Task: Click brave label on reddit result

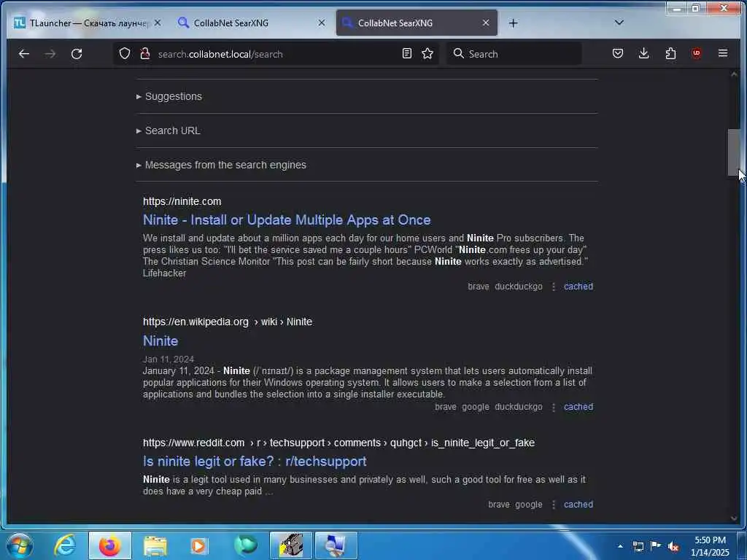Action: [x=499, y=505]
